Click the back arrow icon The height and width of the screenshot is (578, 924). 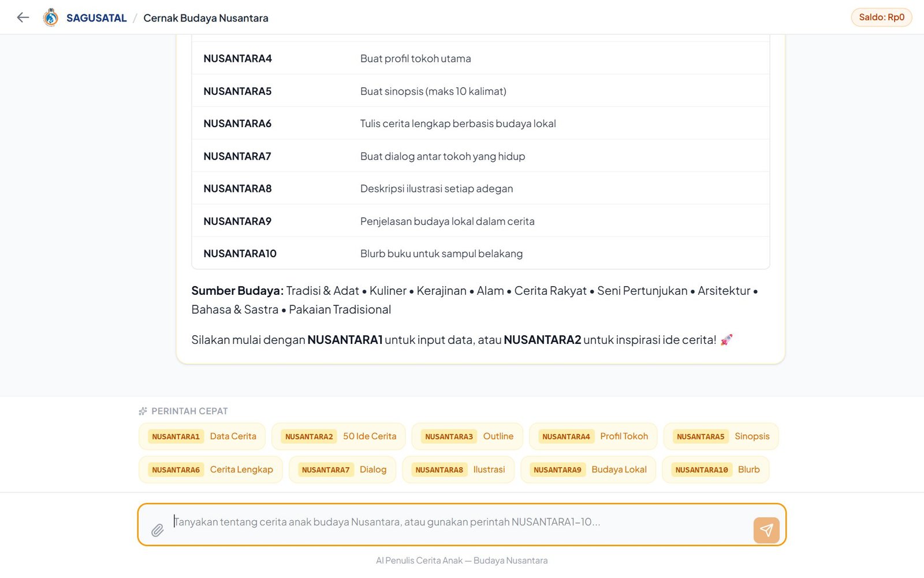click(x=23, y=17)
